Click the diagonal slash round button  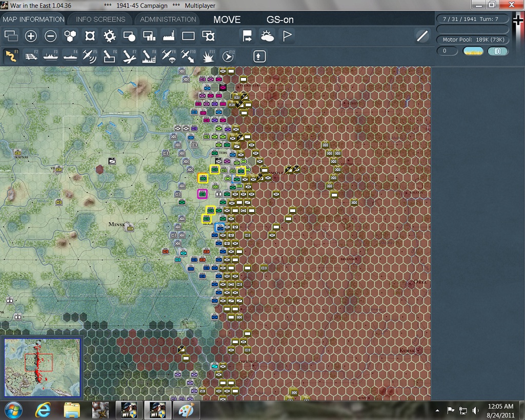(x=422, y=36)
